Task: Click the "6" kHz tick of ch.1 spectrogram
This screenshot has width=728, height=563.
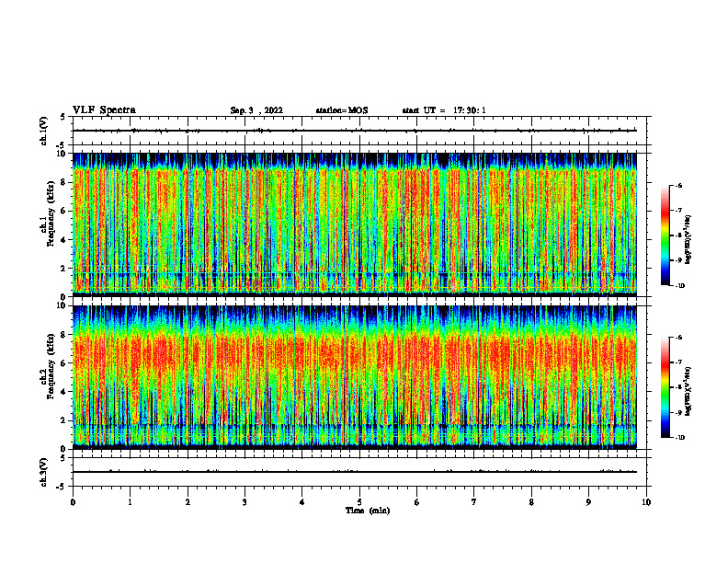Action: (63, 211)
